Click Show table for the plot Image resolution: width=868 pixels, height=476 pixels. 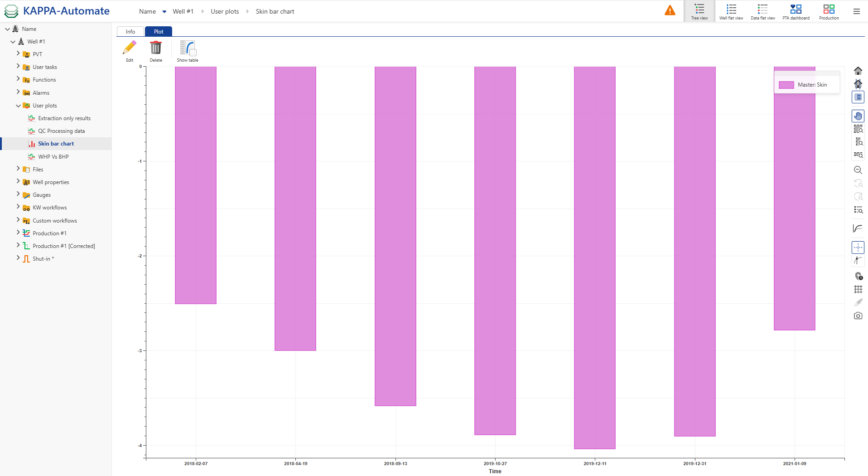(x=187, y=50)
